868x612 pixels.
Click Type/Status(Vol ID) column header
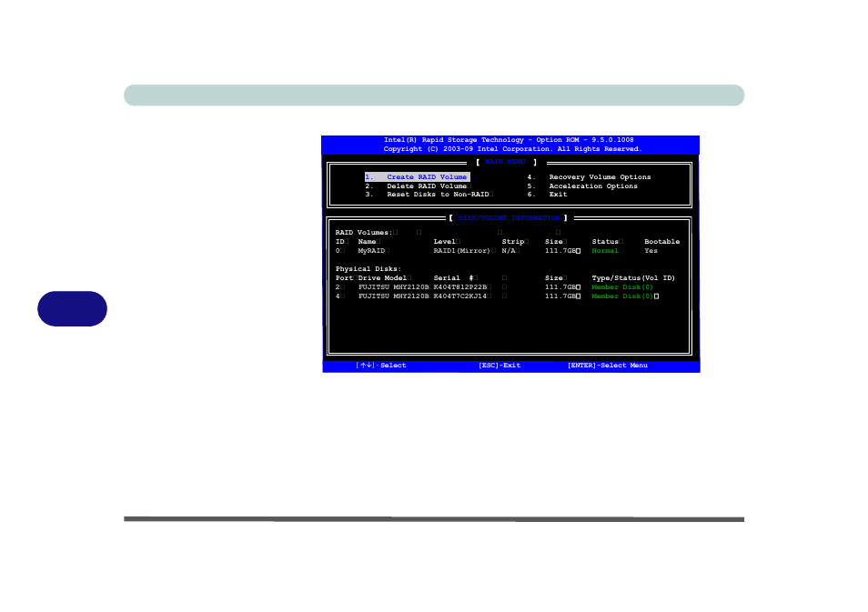[x=633, y=277]
